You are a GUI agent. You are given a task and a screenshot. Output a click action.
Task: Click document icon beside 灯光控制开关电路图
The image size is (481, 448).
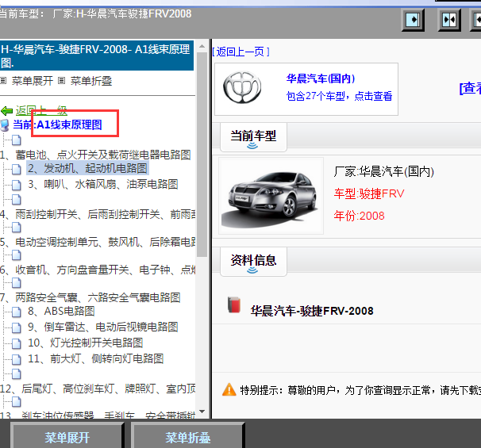point(16,343)
